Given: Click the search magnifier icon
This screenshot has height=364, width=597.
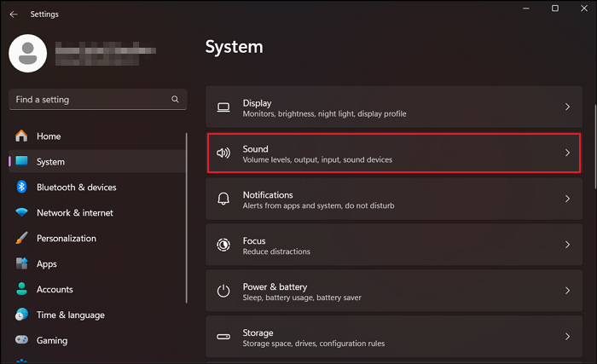Looking at the screenshot, I should [175, 100].
